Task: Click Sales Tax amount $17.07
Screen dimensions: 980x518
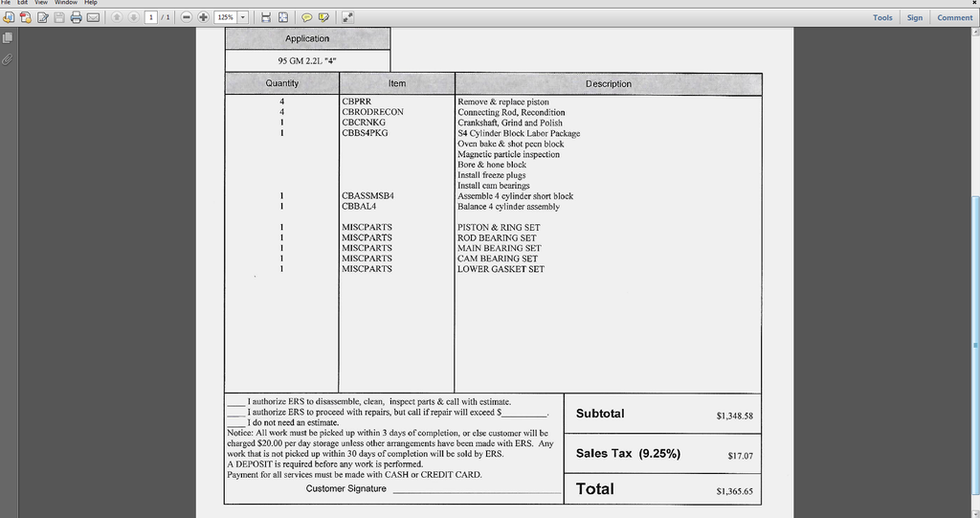Action: [740, 456]
